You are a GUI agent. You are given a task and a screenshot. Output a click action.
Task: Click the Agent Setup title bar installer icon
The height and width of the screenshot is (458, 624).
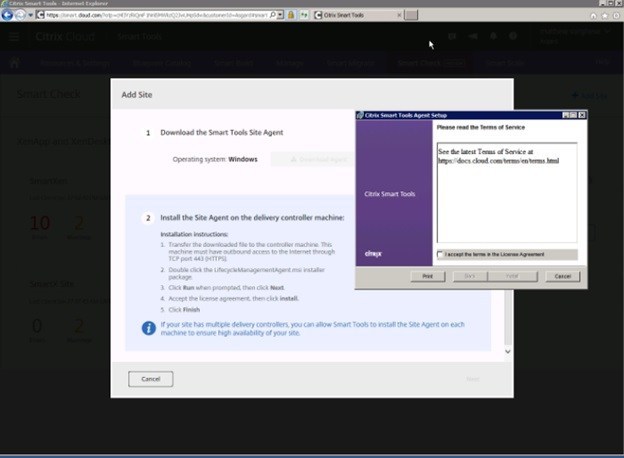(360, 115)
